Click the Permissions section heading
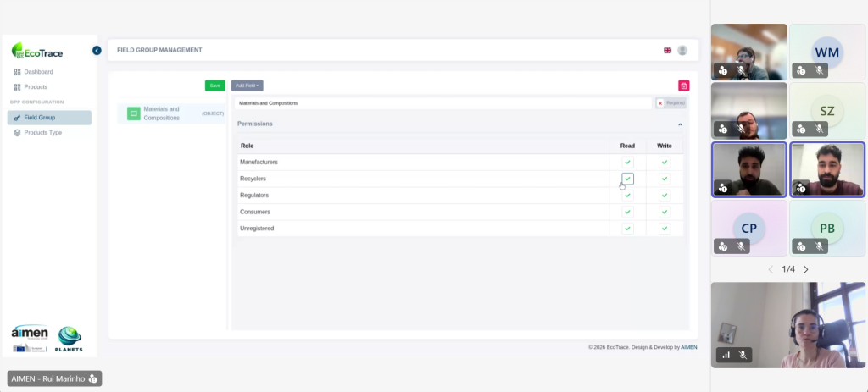This screenshot has height=392, width=868. [x=254, y=124]
